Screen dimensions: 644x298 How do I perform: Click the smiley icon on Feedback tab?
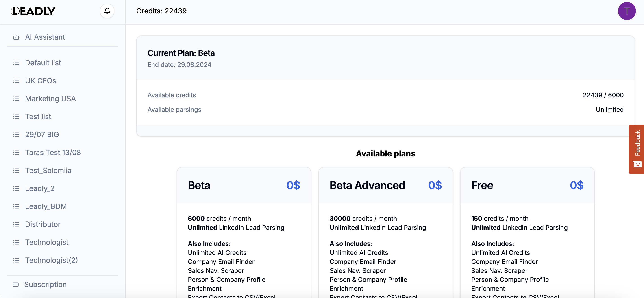click(x=637, y=164)
